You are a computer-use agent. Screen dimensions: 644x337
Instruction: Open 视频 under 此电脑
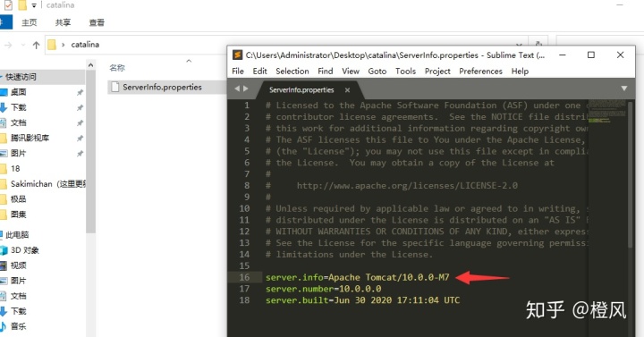(x=18, y=265)
